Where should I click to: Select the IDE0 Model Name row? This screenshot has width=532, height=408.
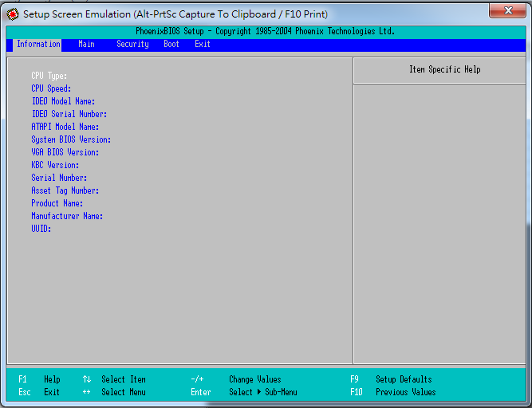pos(63,101)
